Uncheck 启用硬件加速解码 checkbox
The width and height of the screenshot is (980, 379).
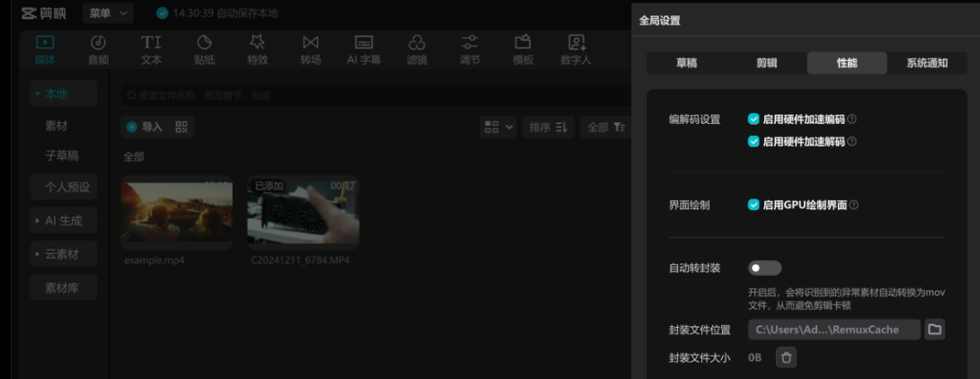click(753, 141)
